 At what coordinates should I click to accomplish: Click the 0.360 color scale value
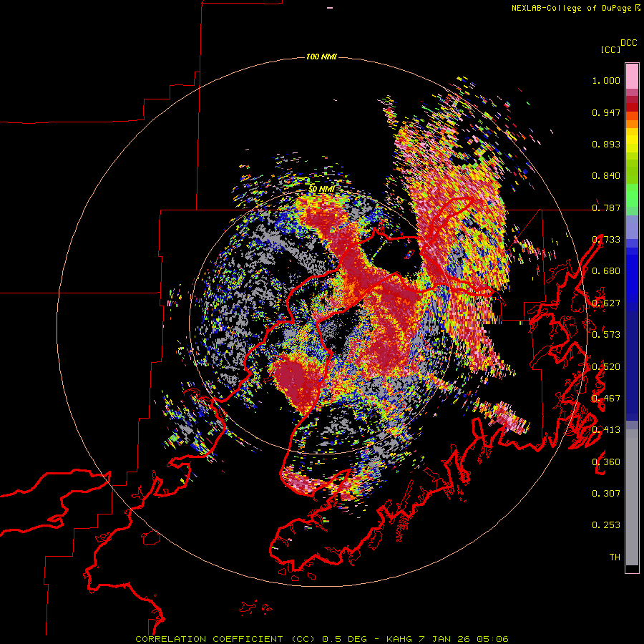606,462
